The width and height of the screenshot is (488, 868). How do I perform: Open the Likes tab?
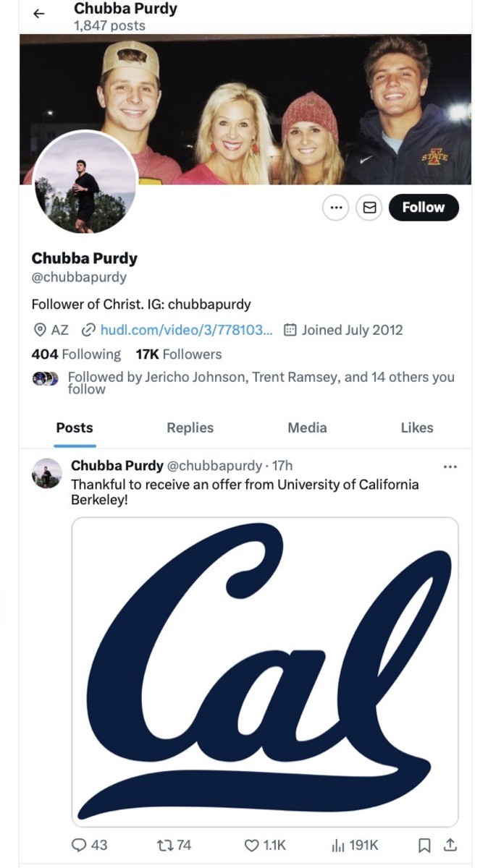click(416, 427)
